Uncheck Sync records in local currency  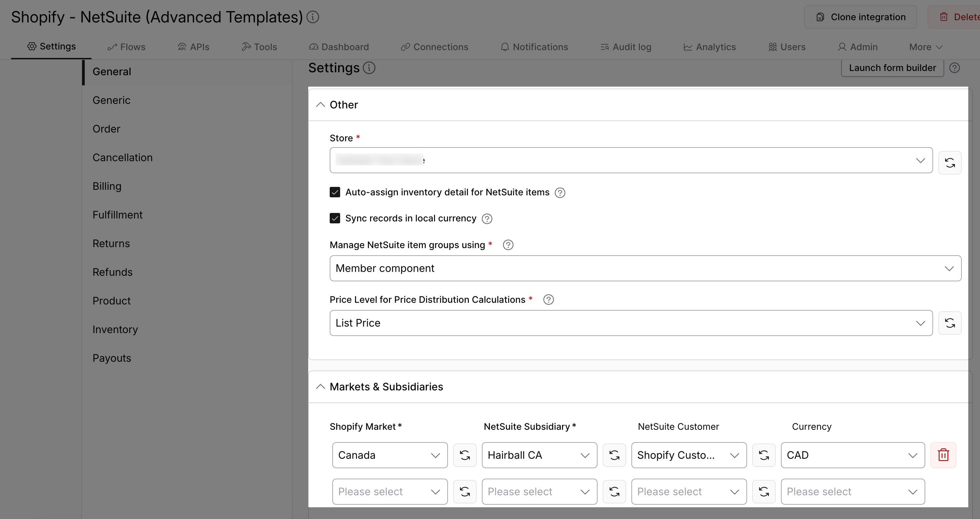click(x=335, y=218)
